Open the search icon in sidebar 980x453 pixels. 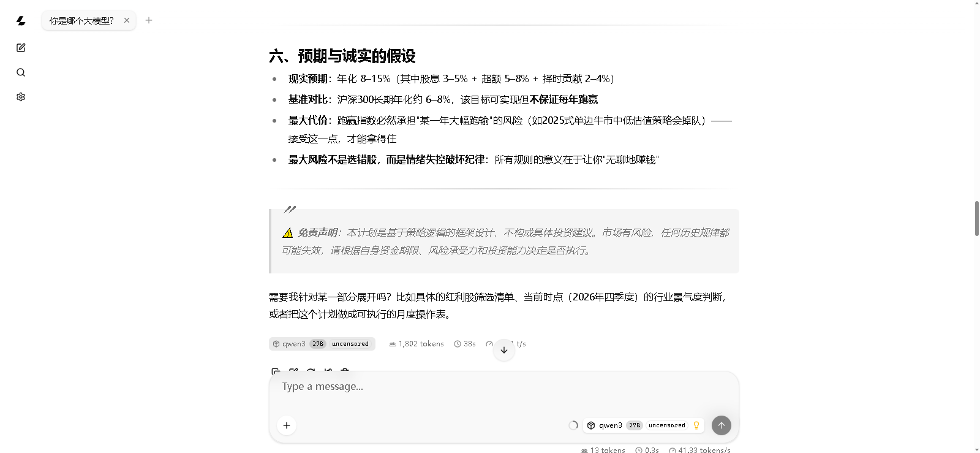tap(21, 72)
